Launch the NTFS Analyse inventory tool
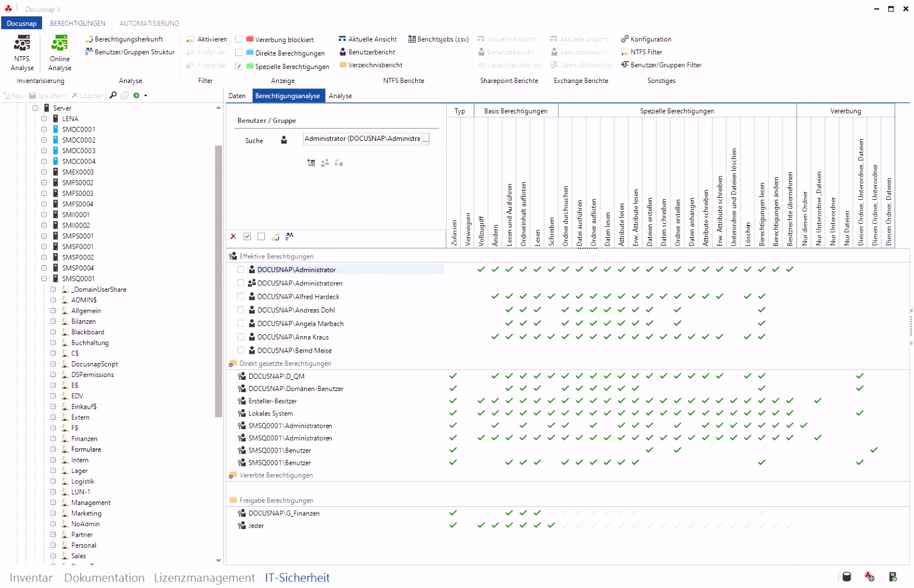The height and width of the screenshot is (588, 914). coord(22,53)
